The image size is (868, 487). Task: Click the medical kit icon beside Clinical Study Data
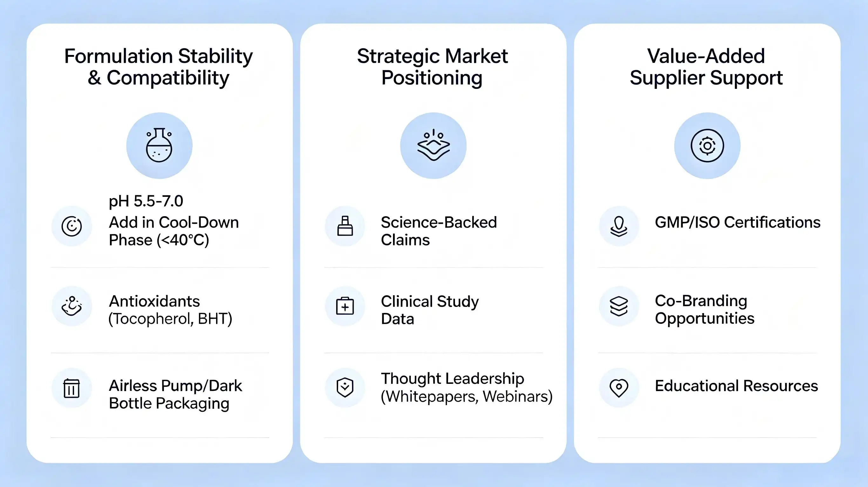pos(345,306)
